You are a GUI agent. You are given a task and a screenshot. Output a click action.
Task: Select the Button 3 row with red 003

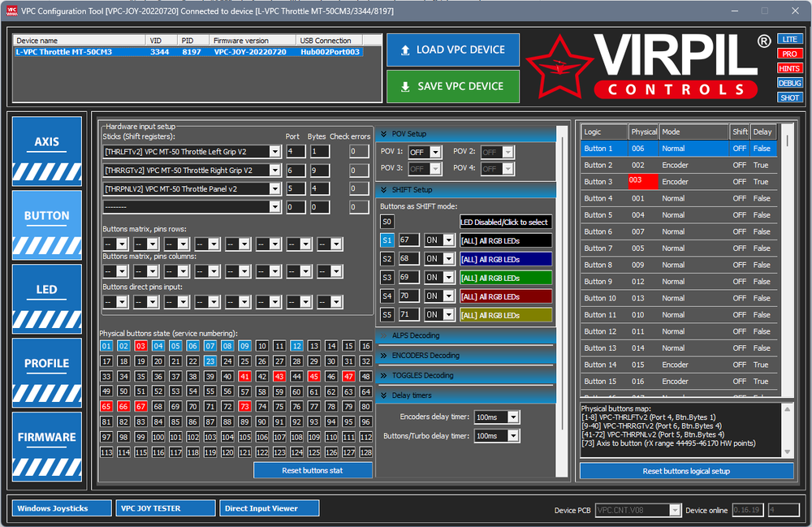pyautogui.click(x=679, y=182)
